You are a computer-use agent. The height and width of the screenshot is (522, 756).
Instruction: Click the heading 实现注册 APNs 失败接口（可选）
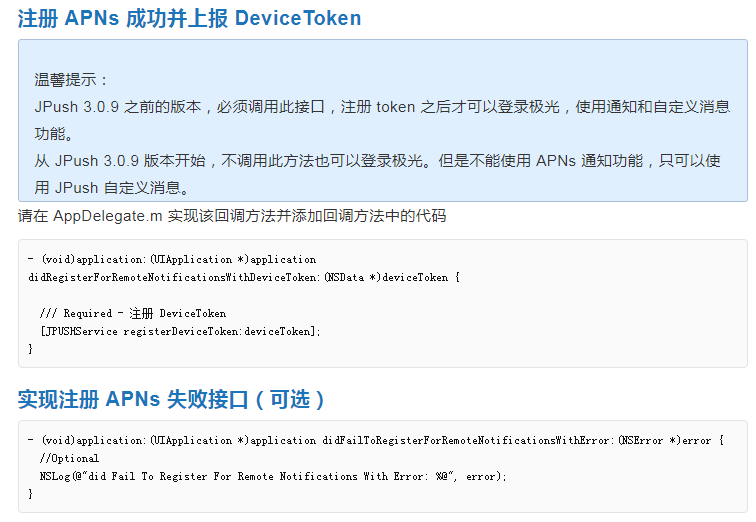[171, 400]
